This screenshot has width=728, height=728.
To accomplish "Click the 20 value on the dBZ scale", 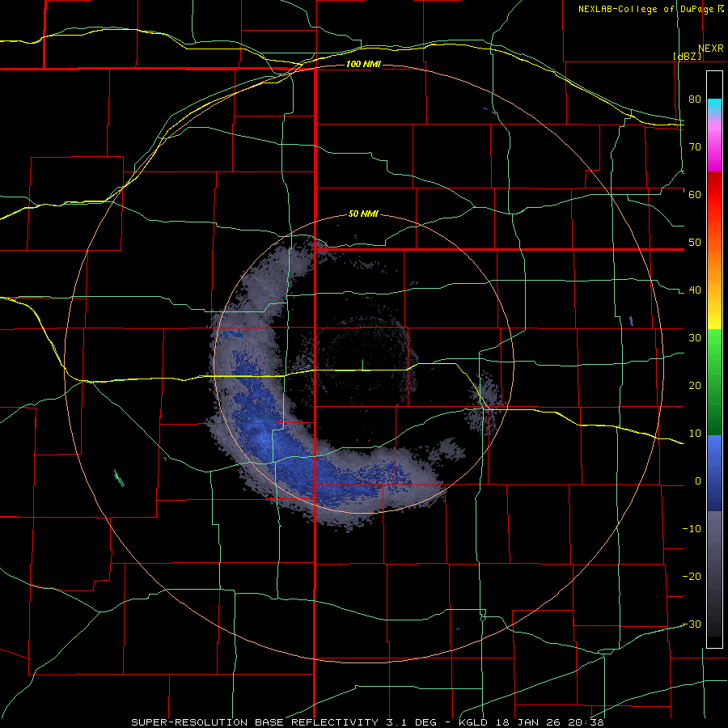I will 695,386.
